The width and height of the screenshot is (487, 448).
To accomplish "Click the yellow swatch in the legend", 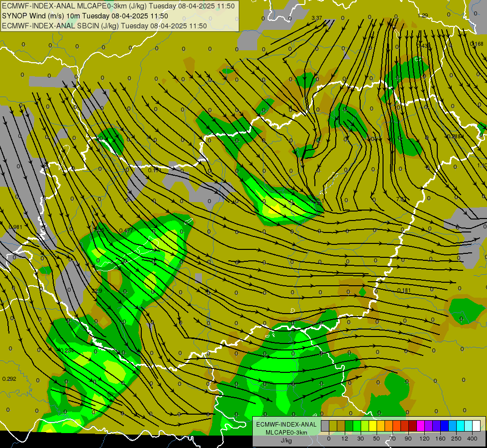I will coord(373,426).
